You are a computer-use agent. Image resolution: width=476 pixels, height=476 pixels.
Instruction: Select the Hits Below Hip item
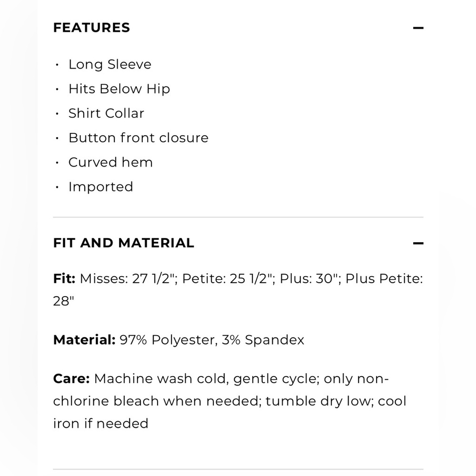119,89
